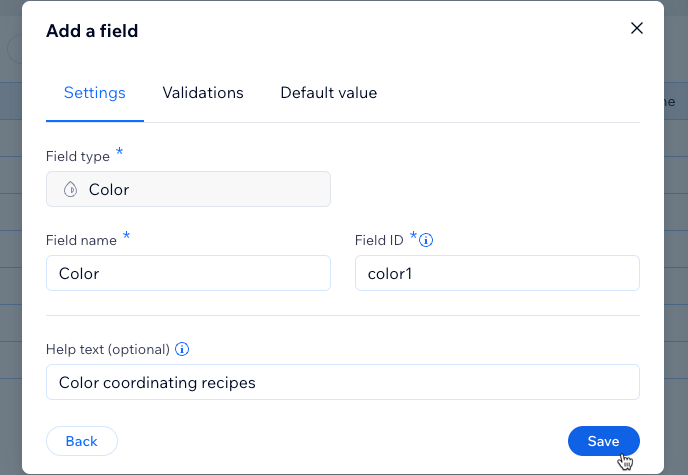Click the Help text info icon
This screenshot has height=475, width=688.
182,349
